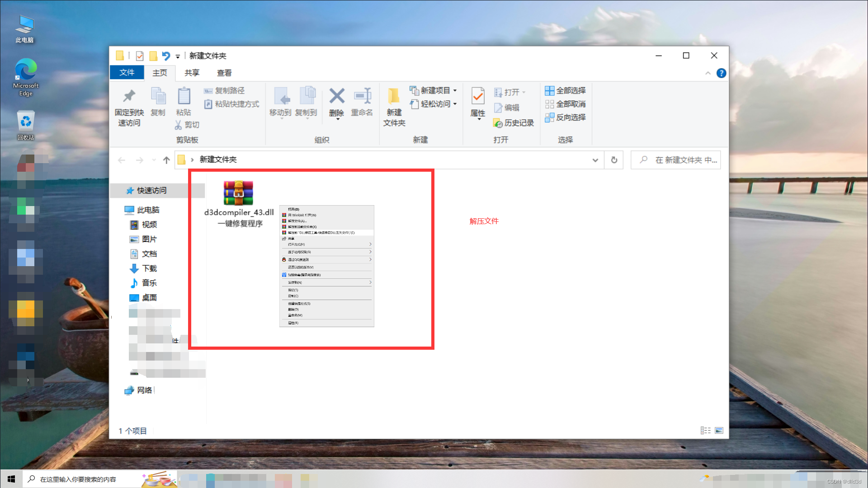The image size is (868, 488).
Task: Switch to details view at bottom right
Action: coord(706,430)
